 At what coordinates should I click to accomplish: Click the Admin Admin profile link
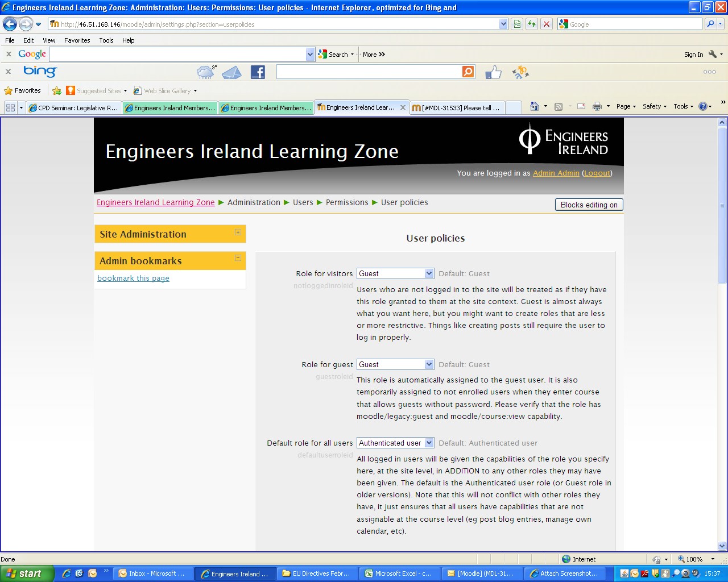click(x=556, y=173)
